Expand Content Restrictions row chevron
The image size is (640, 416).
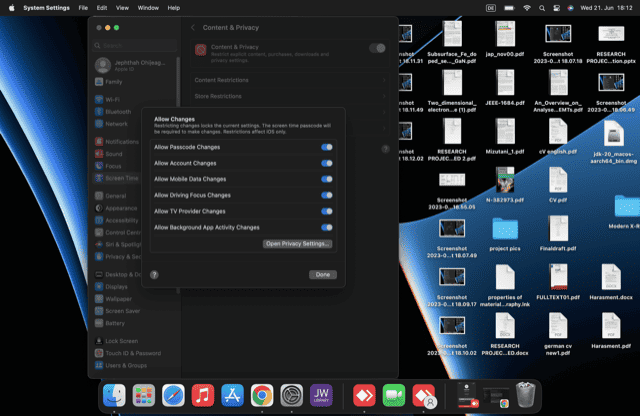pyautogui.click(x=384, y=80)
